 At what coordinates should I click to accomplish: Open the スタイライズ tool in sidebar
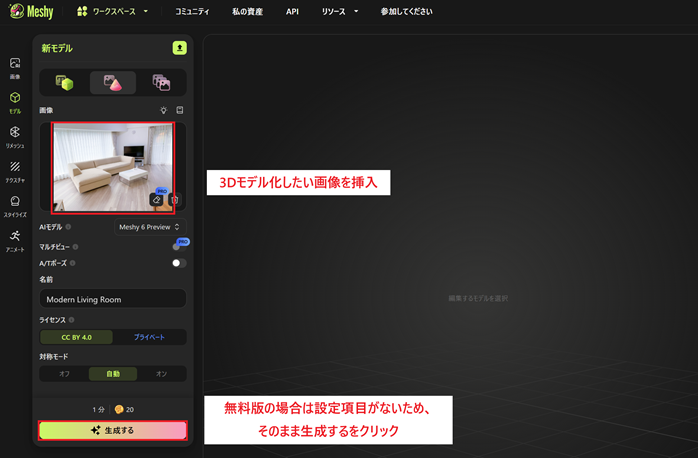coord(15,207)
